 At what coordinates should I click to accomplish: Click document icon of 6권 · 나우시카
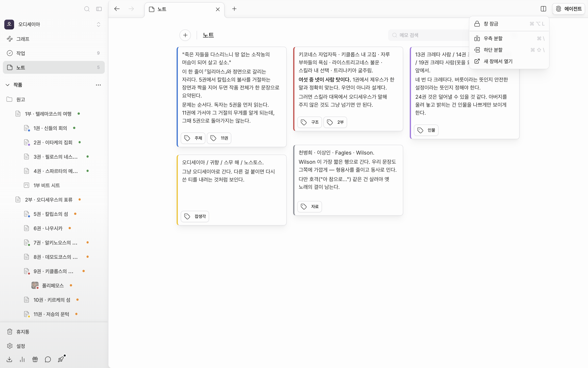27,228
